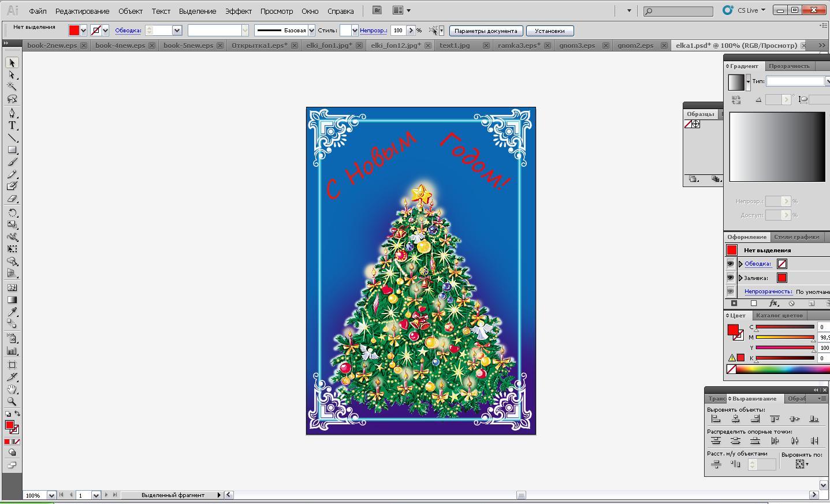This screenshot has width=830, height=504.
Task: Select the Type tool in the toolbar
Action: [x=12, y=125]
